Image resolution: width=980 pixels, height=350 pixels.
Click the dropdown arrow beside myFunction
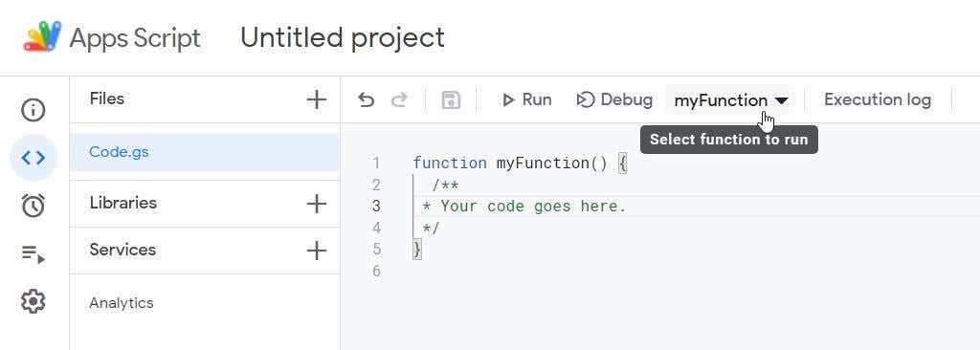[781, 100]
